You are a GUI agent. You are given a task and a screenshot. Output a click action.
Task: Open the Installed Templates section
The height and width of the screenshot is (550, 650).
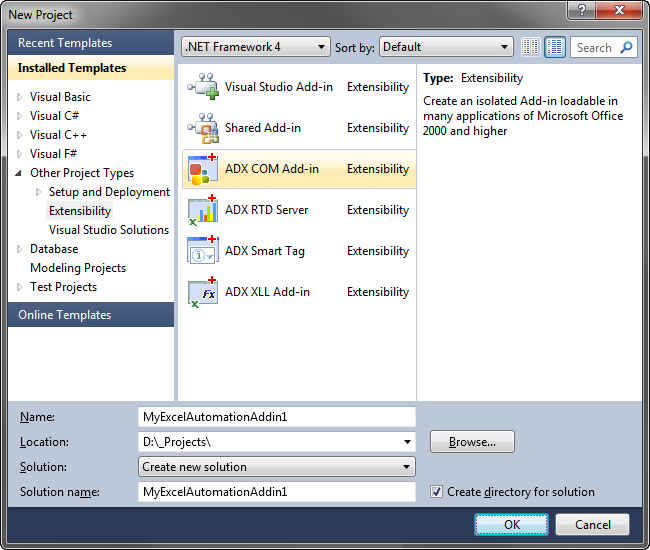[x=91, y=68]
